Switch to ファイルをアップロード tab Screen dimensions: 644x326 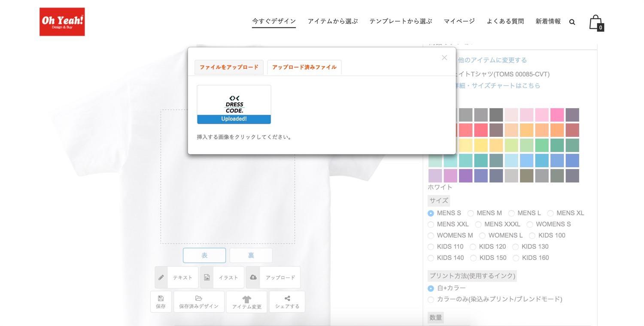pos(229,67)
